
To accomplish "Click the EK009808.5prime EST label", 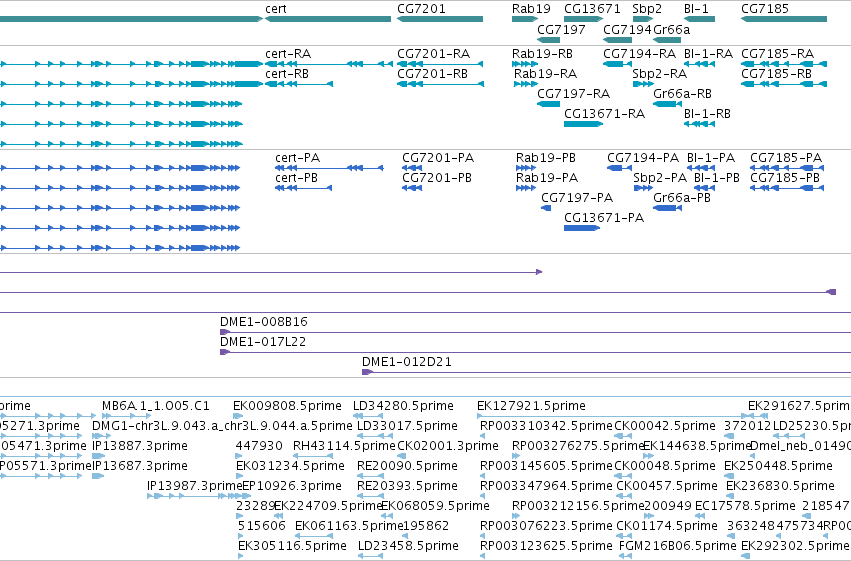I will click(x=287, y=406).
